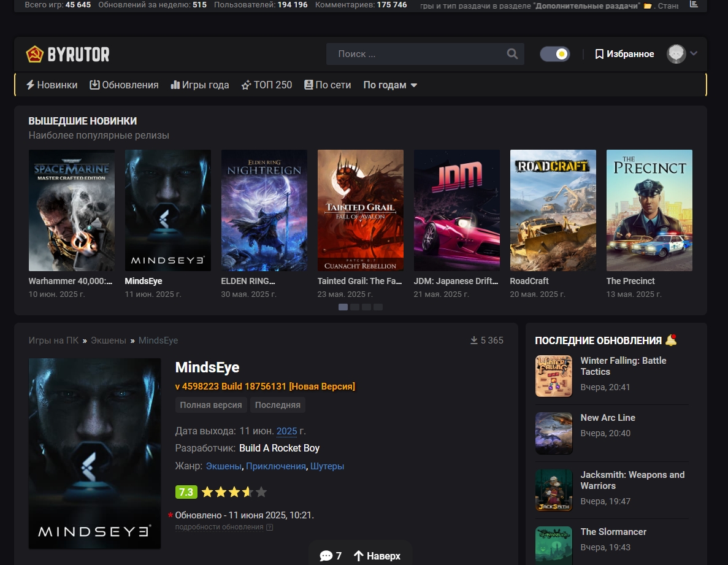Open подробности обновления details
The width and height of the screenshot is (728, 565).
coord(219,527)
